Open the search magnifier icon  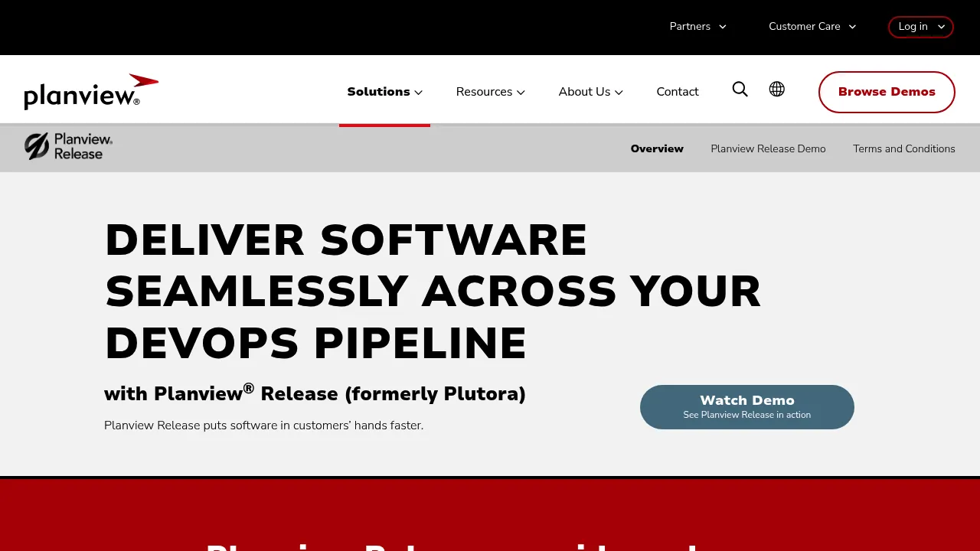(740, 90)
